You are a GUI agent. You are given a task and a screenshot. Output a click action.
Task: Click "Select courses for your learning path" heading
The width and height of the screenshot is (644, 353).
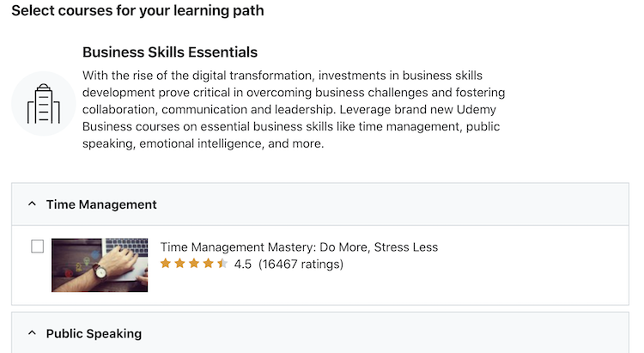[x=137, y=11]
